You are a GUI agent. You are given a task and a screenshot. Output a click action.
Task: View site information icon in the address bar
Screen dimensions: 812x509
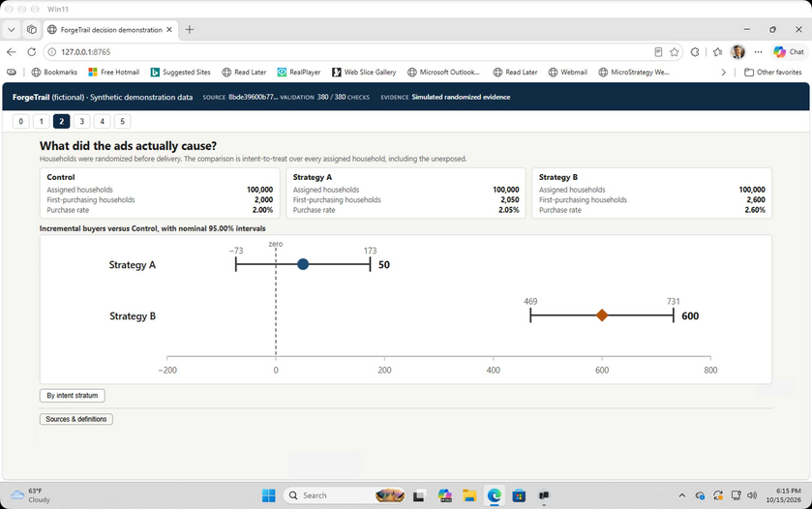51,52
